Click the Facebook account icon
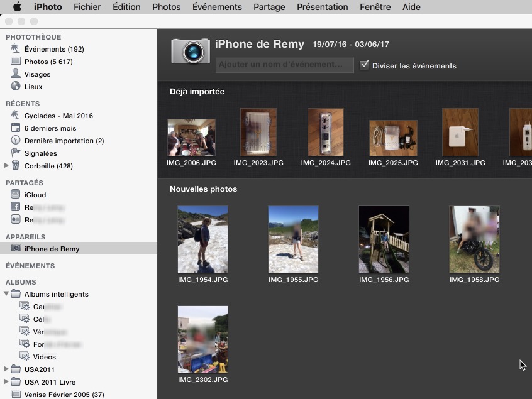 (x=15, y=207)
